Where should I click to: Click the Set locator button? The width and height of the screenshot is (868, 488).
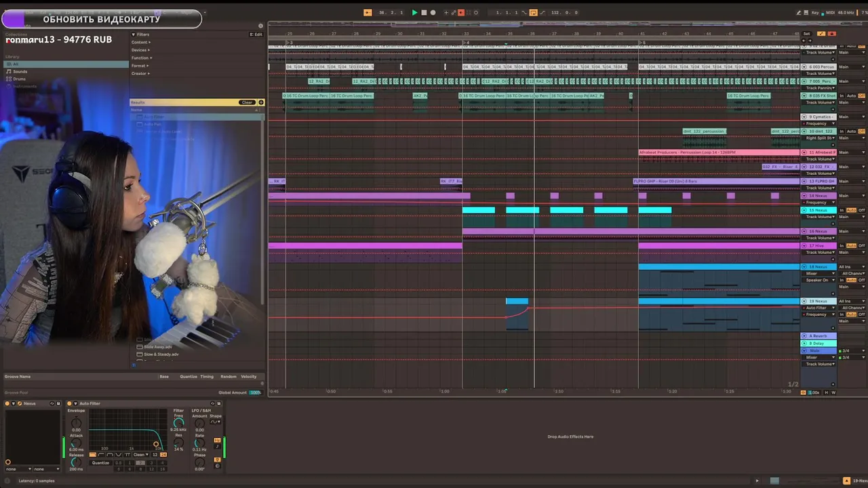(806, 33)
